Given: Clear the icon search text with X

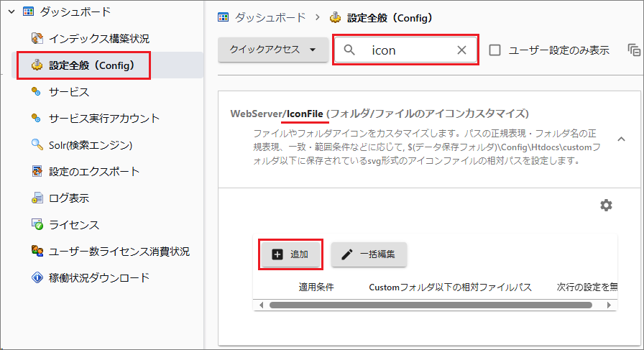Looking at the screenshot, I should pyautogui.click(x=461, y=50).
